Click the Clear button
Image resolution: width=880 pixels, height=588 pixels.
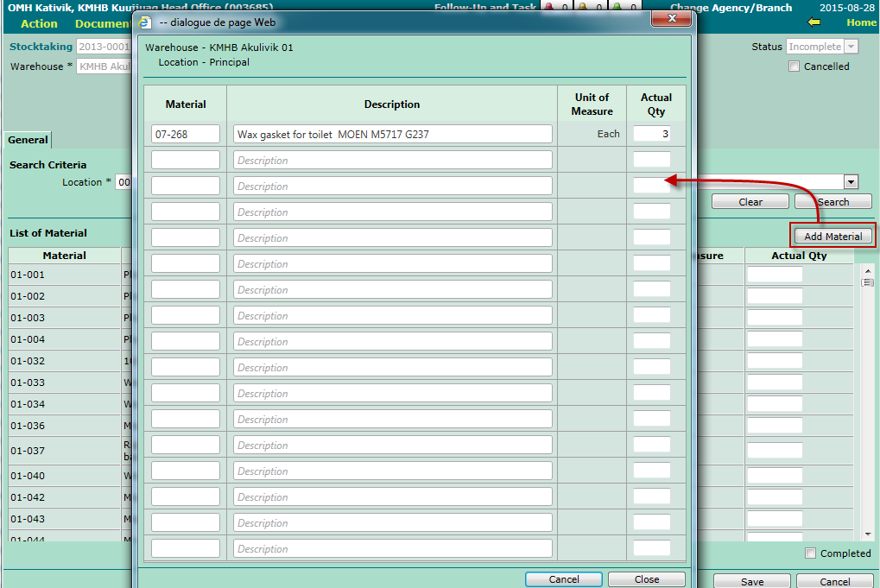[x=750, y=202]
